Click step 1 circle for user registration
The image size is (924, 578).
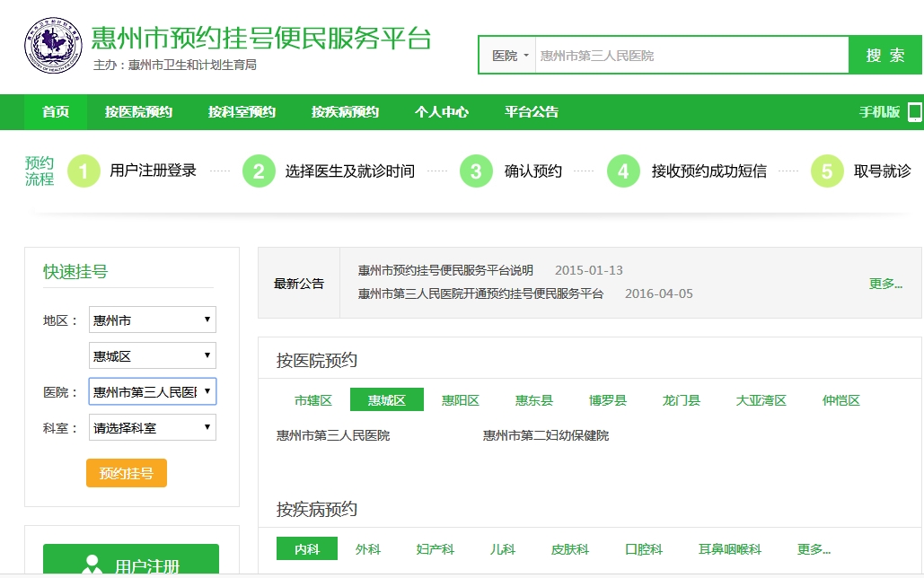click(84, 171)
